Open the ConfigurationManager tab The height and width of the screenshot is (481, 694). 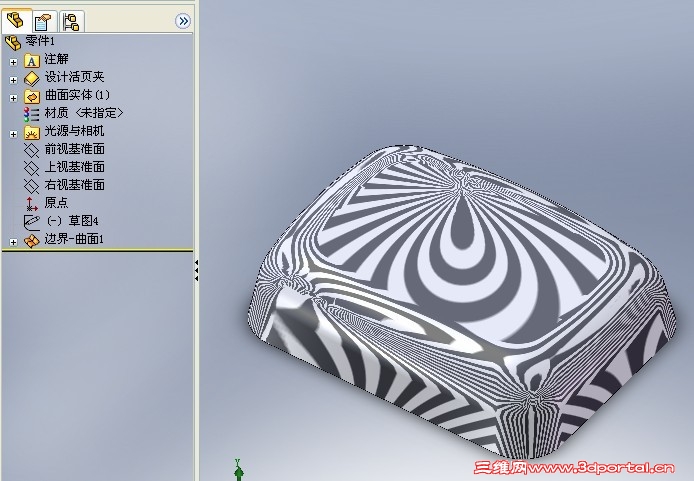(x=71, y=21)
